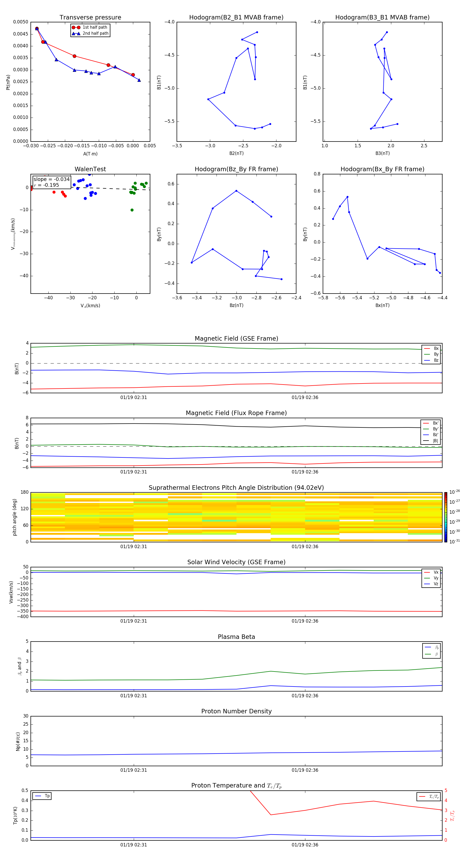The height and width of the screenshot is (868, 473).
Task: Select the Bz entry in GSE magnetic legend
Action: click(x=431, y=360)
